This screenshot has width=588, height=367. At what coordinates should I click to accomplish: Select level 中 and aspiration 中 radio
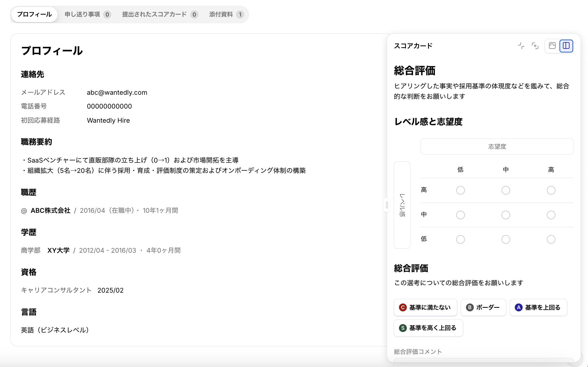(506, 215)
